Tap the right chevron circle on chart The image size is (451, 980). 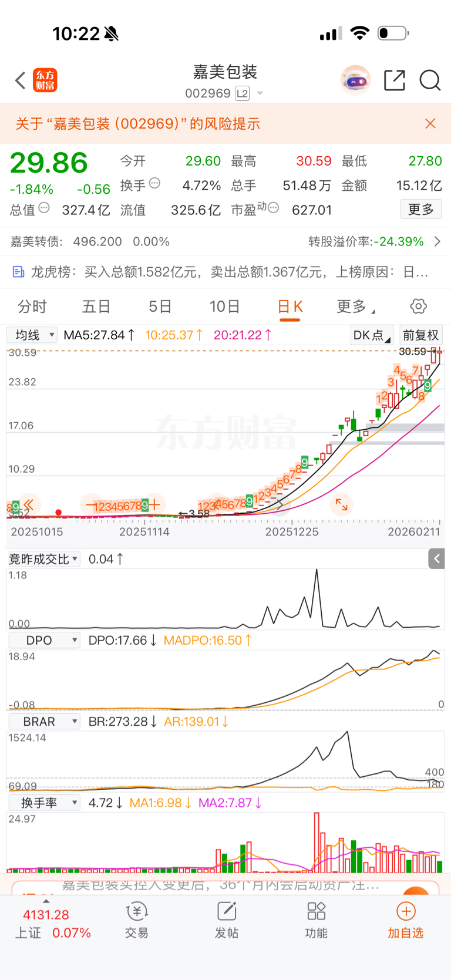280,504
